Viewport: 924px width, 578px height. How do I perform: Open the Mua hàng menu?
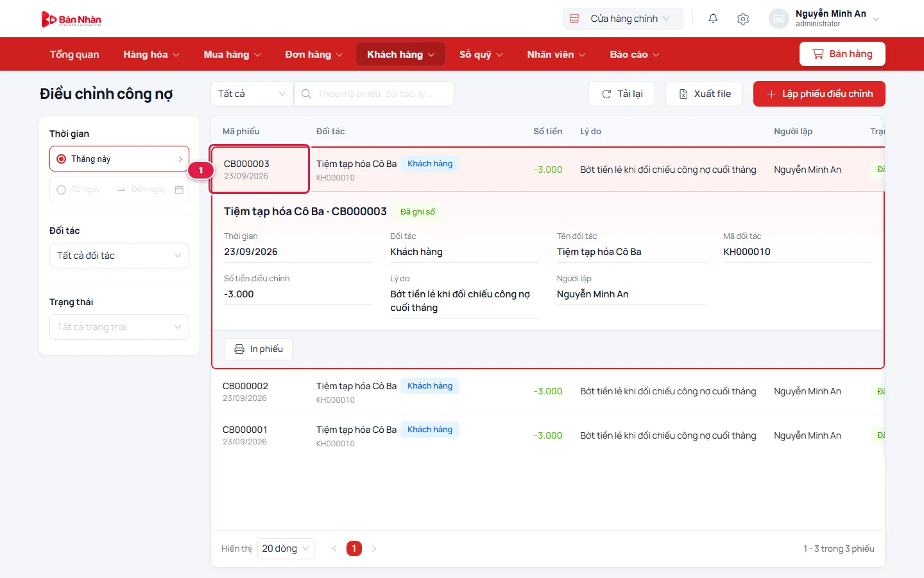(232, 55)
